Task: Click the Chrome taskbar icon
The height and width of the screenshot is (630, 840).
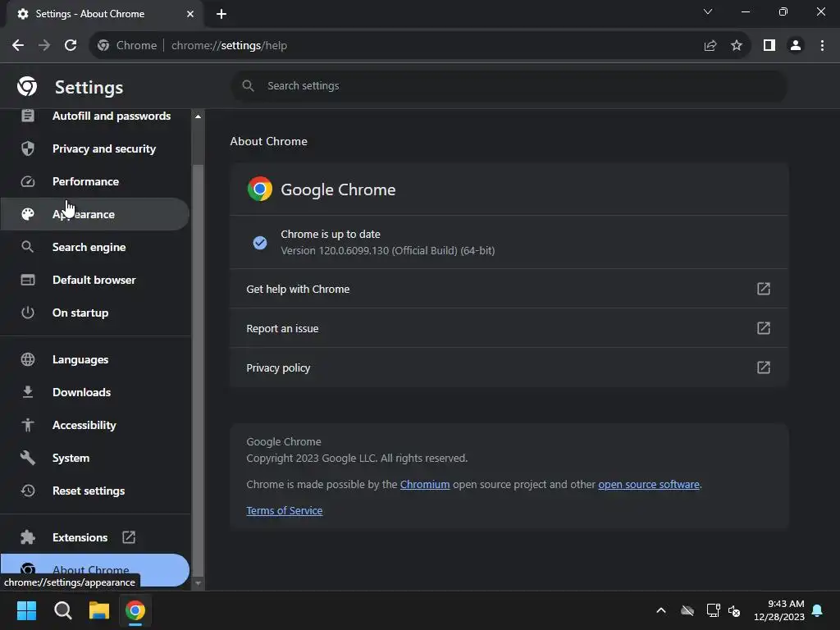Action: (x=135, y=610)
